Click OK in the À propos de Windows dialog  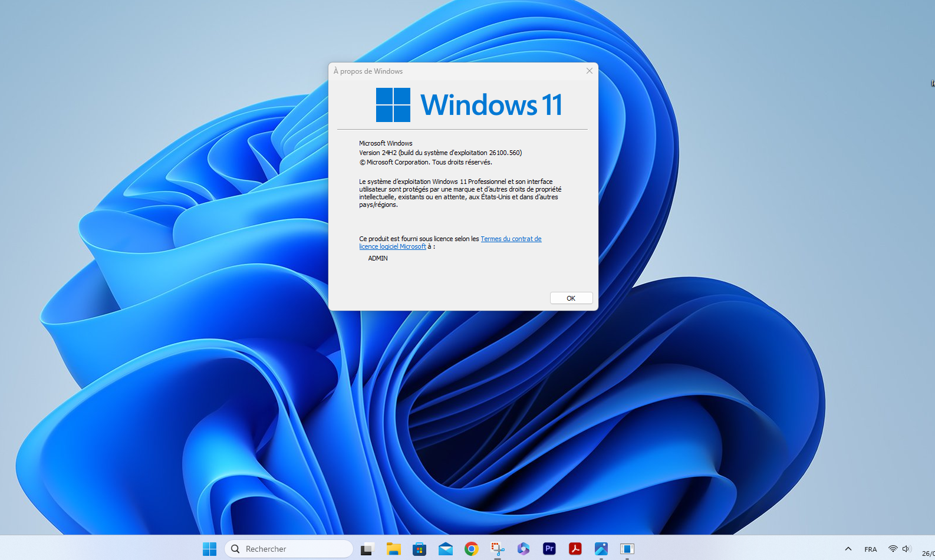coord(571,298)
